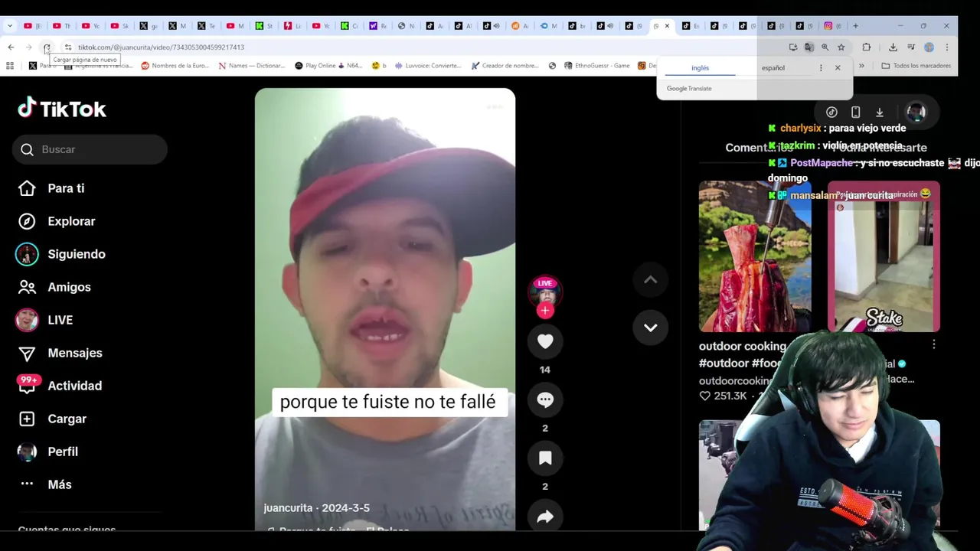This screenshot has width=980, height=551.
Task: Click the browser back arrow
Action: 11,47
